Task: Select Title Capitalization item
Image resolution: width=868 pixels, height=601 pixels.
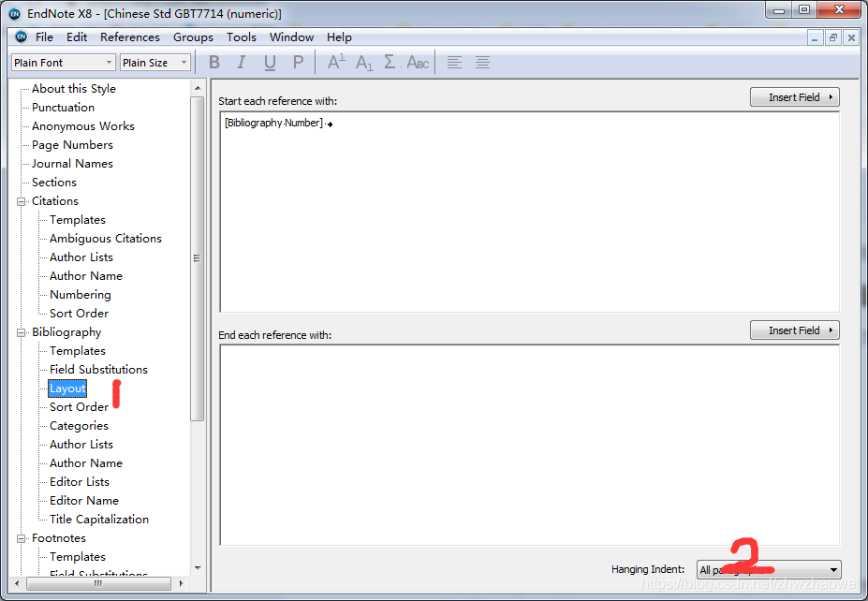Action: point(99,520)
